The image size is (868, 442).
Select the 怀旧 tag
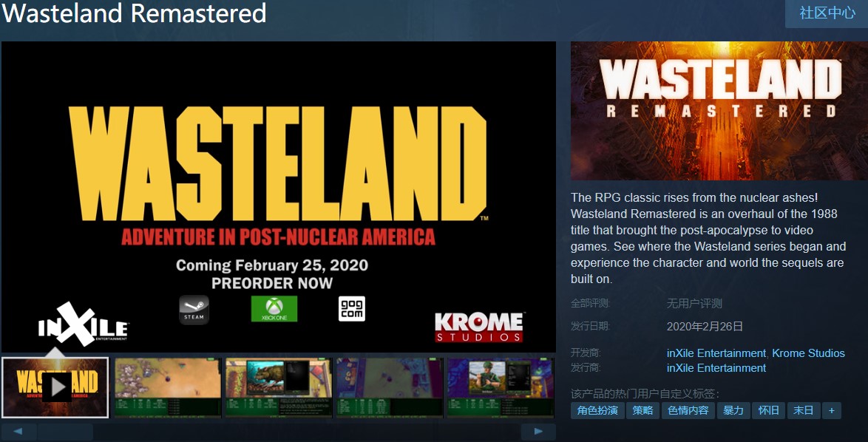(768, 410)
